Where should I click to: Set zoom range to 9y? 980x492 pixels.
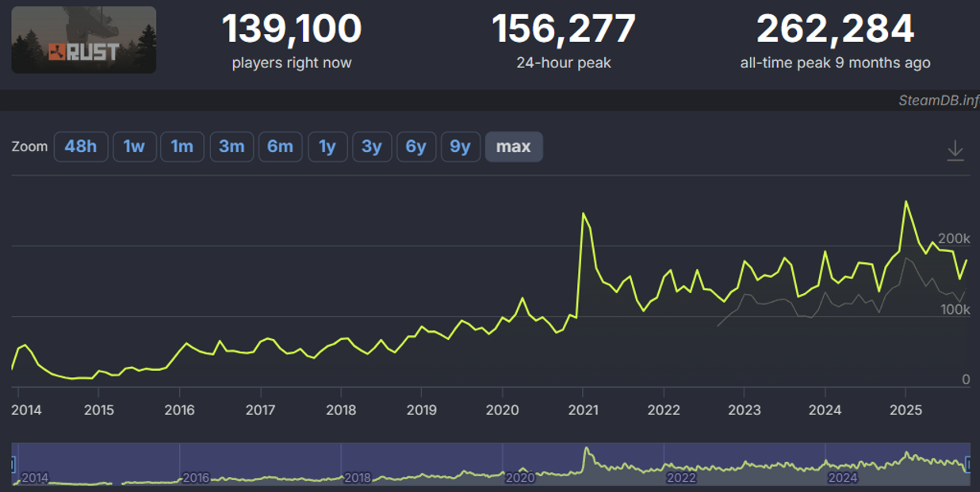[x=461, y=147]
